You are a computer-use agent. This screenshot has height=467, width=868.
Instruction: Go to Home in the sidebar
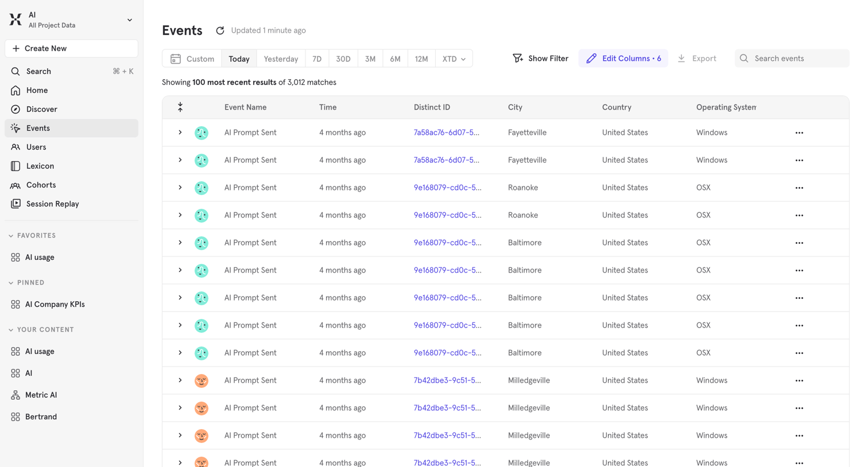71,90
